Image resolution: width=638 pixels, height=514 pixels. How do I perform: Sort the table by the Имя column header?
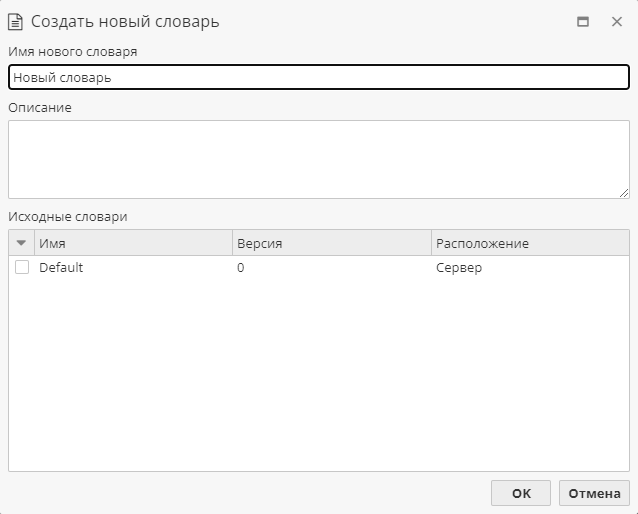[x=133, y=243]
